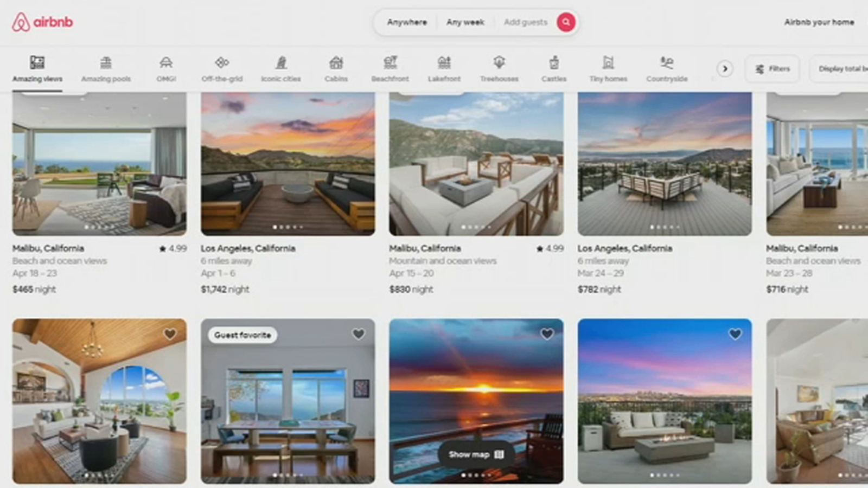Click the Guest favorite badge
The width and height of the screenshot is (868, 488).
(x=242, y=335)
